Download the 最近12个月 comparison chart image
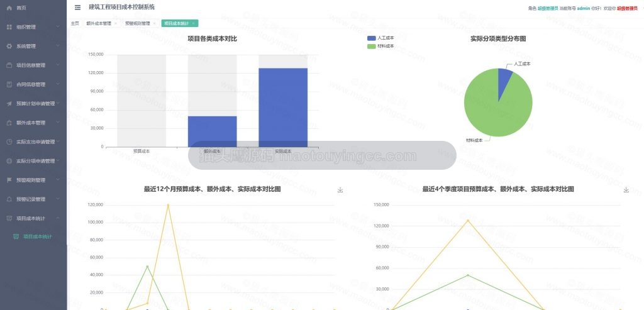This screenshot has height=310, width=644. coord(340,190)
